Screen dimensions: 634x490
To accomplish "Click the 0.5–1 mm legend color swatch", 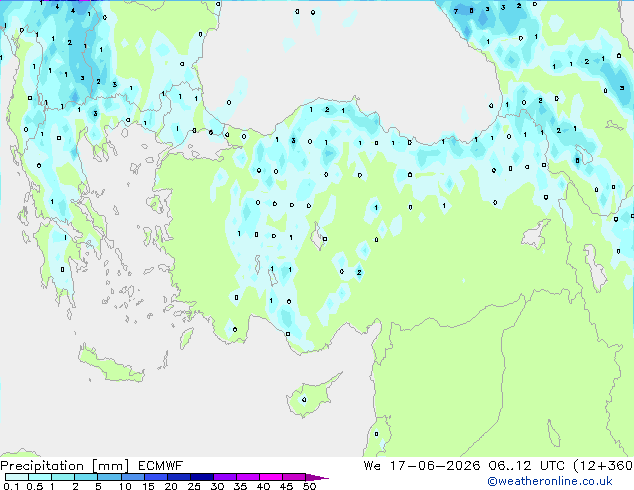I will pos(40,477).
